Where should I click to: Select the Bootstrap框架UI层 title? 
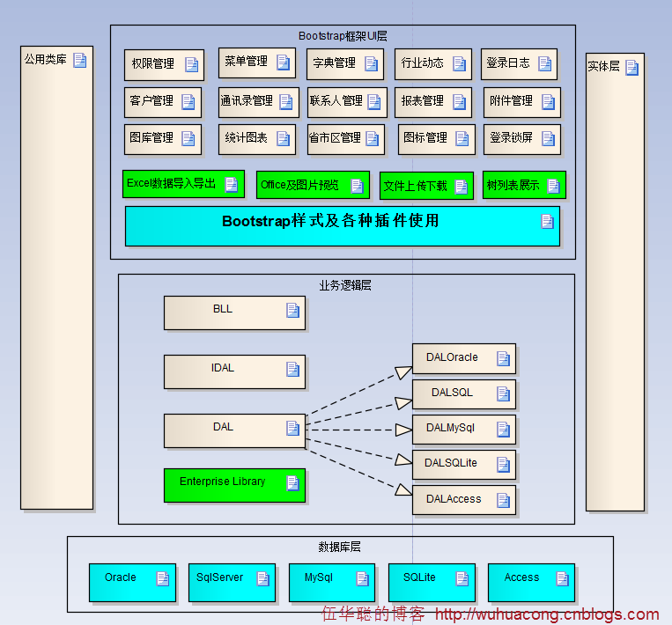[343, 36]
